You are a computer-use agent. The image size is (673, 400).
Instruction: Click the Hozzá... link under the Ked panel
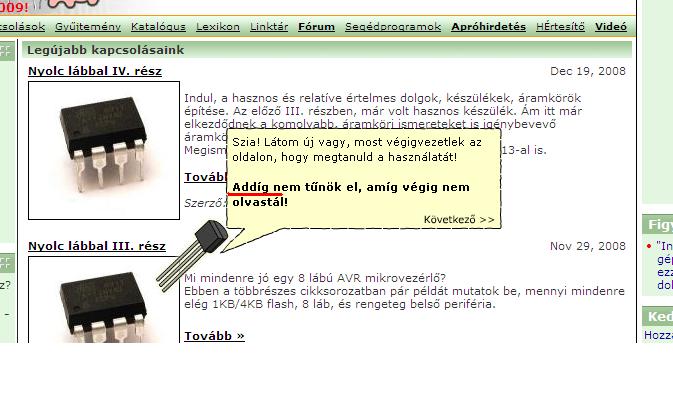658,335
